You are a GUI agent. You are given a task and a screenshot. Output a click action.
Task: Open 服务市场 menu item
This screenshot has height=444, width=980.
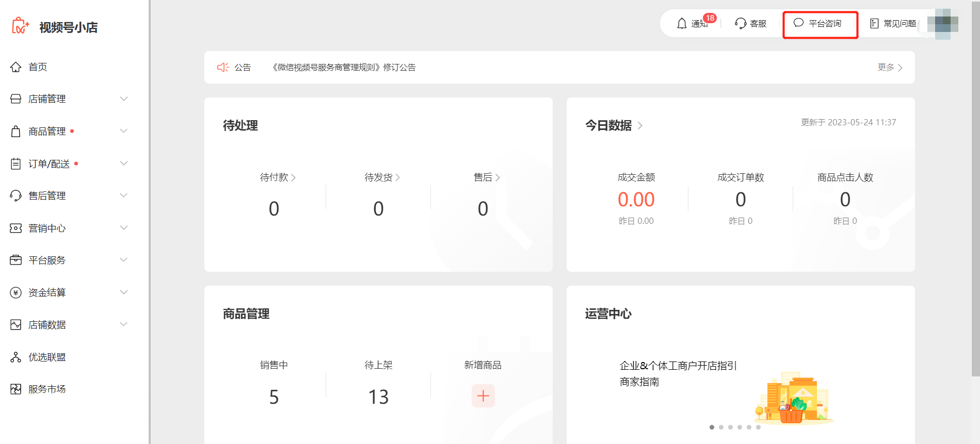[47, 389]
